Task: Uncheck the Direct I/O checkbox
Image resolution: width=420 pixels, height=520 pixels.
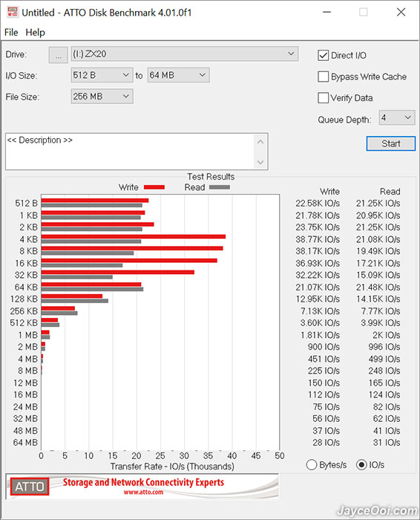Action: pyautogui.click(x=323, y=56)
